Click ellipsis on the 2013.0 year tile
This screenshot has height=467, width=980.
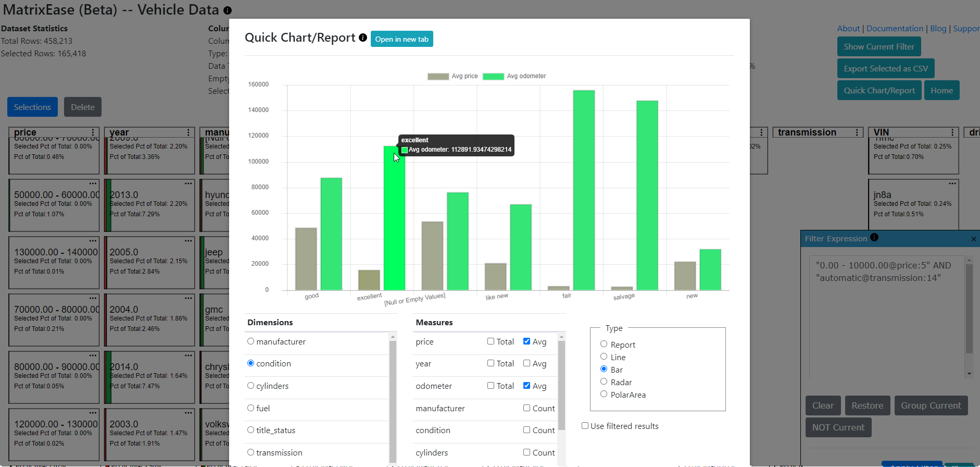coord(189,183)
